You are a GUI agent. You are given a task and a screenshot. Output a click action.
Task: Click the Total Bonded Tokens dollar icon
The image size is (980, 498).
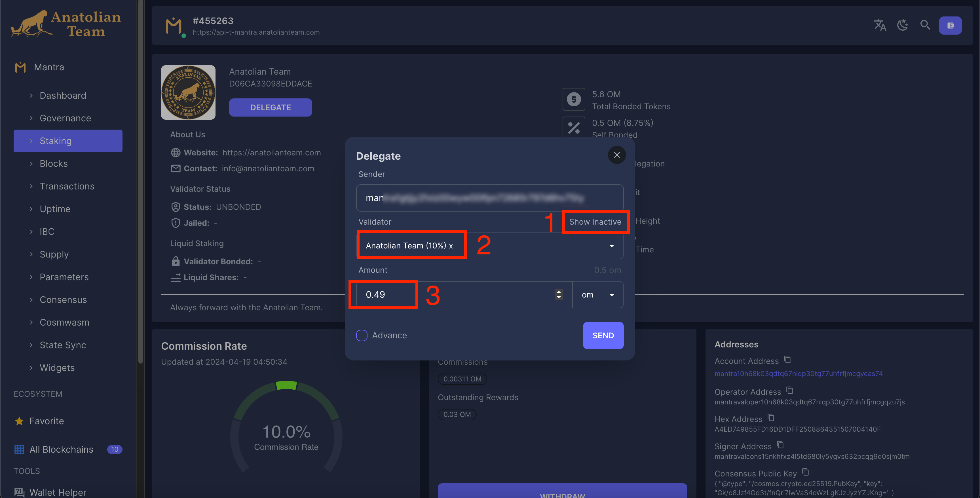click(574, 99)
